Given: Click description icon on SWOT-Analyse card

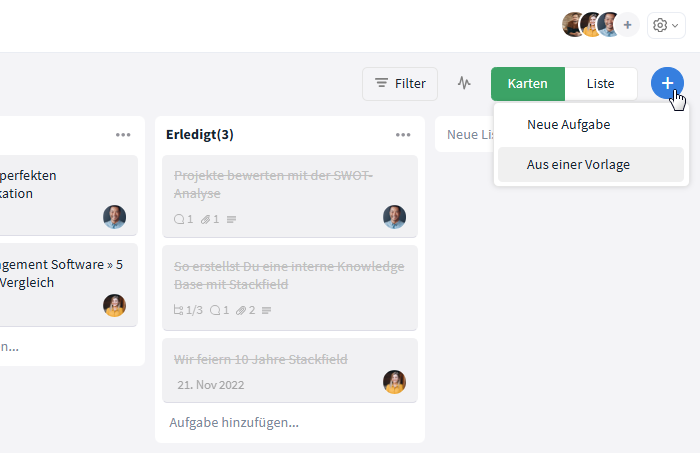Looking at the screenshot, I should point(231,219).
